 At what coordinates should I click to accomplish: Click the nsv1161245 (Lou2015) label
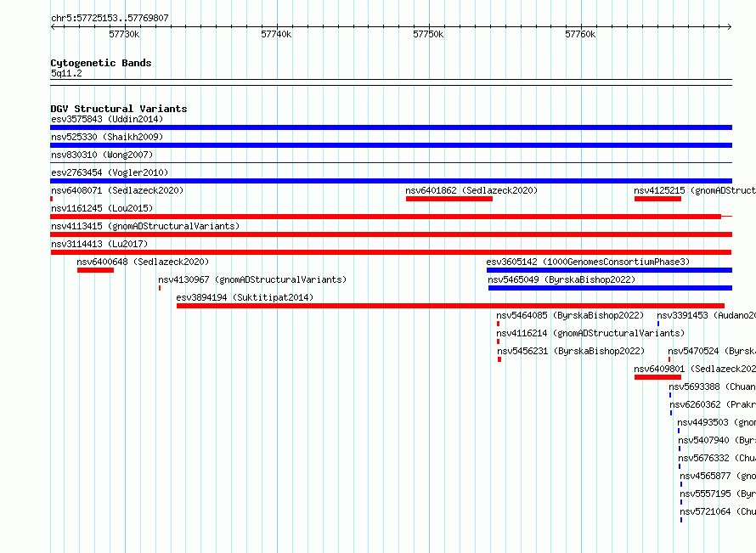[x=102, y=208]
